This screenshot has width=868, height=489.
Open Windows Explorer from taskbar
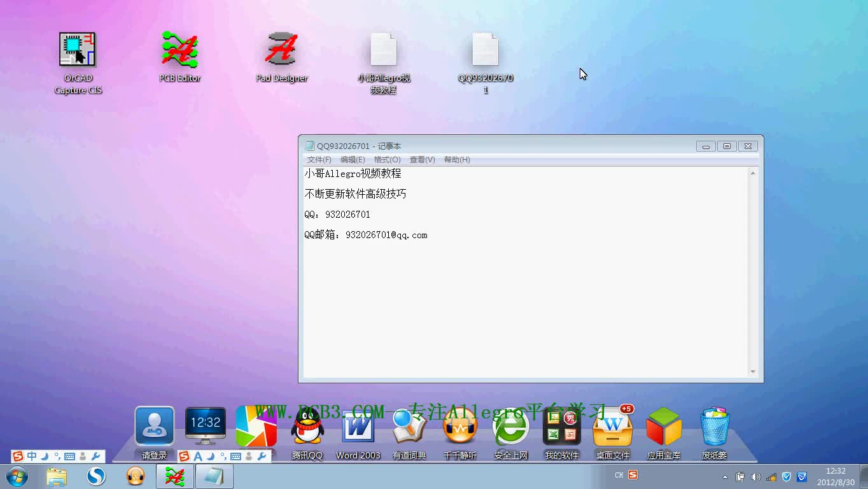57,476
